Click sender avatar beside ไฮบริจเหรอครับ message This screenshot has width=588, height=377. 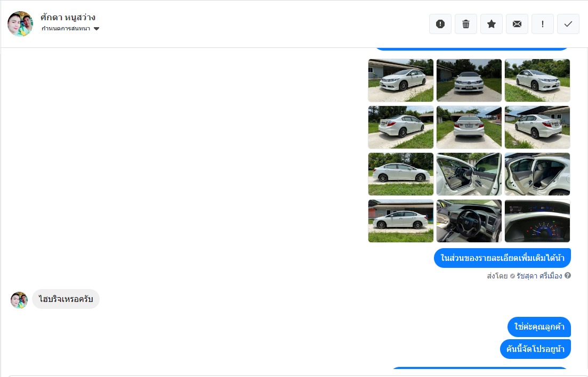(19, 300)
